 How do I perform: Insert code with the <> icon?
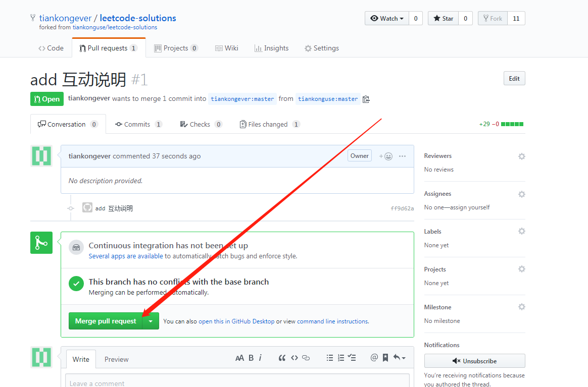click(x=295, y=358)
